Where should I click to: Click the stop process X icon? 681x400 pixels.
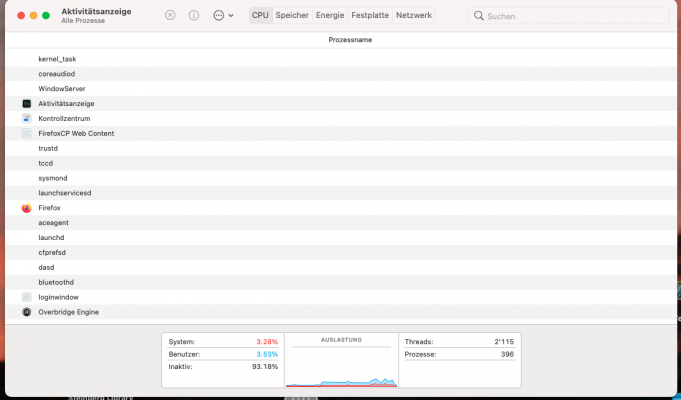pyautogui.click(x=170, y=15)
